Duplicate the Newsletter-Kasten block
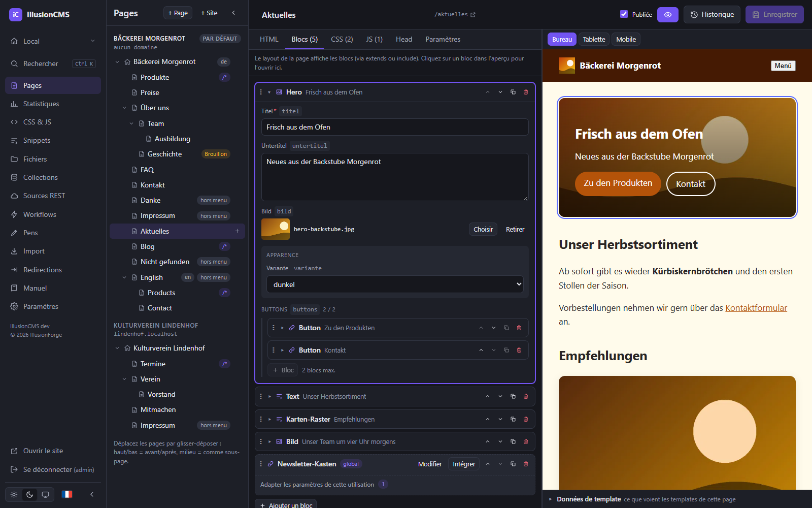The image size is (812, 508). coord(513,464)
